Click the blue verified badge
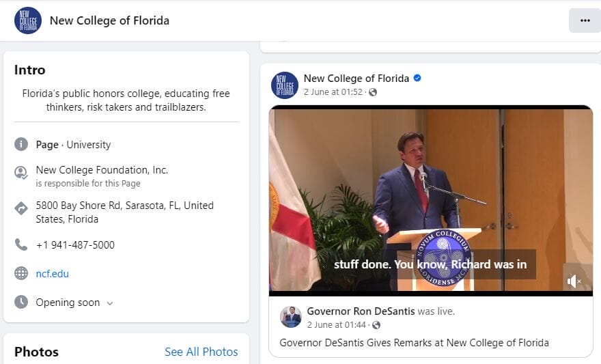This screenshot has height=364, width=601. coord(417,79)
